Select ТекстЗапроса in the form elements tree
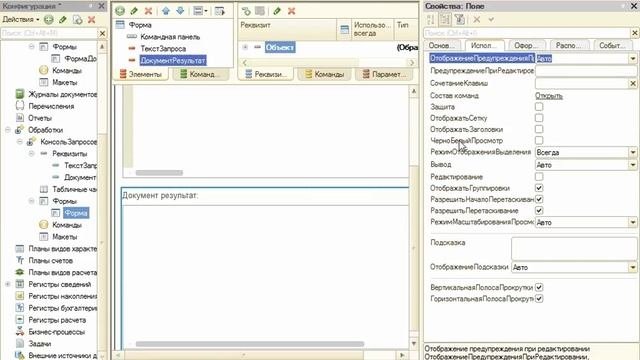The image size is (640, 360). (163, 49)
